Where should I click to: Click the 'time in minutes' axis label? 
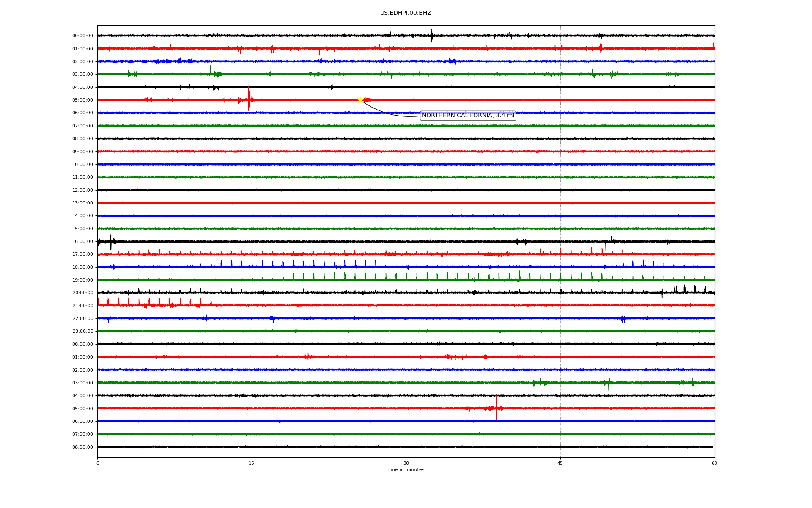click(x=406, y=470)
